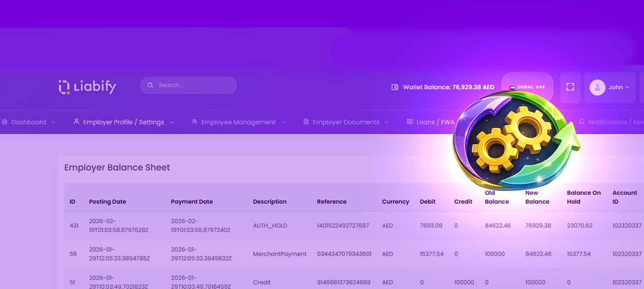This screenshot has height=289, width=644.
Task: Click the Employee Management people icon
Action: (194, 122)
